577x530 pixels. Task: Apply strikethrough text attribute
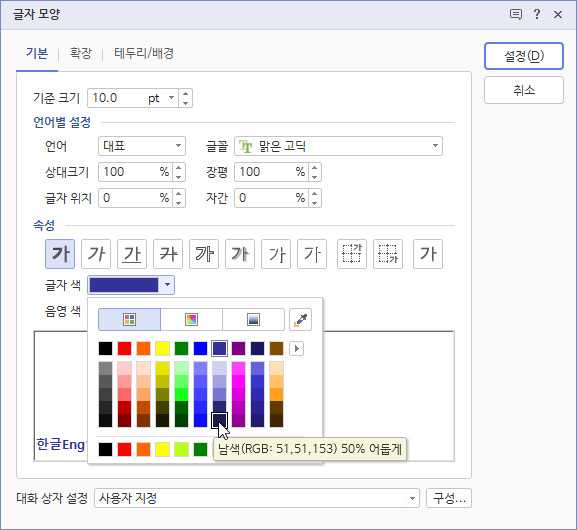[x=168, y=254]
